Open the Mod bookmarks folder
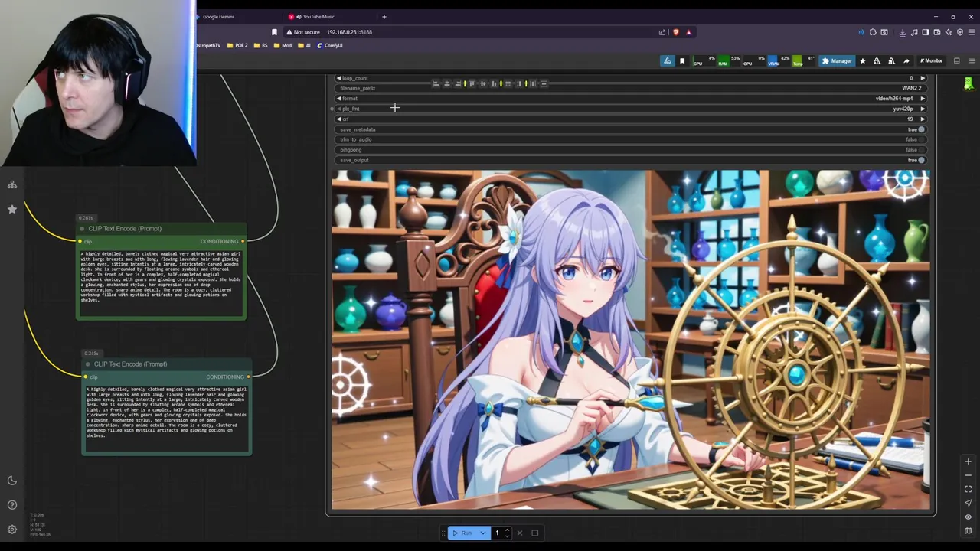980x551 pixels. pos(283,46)
